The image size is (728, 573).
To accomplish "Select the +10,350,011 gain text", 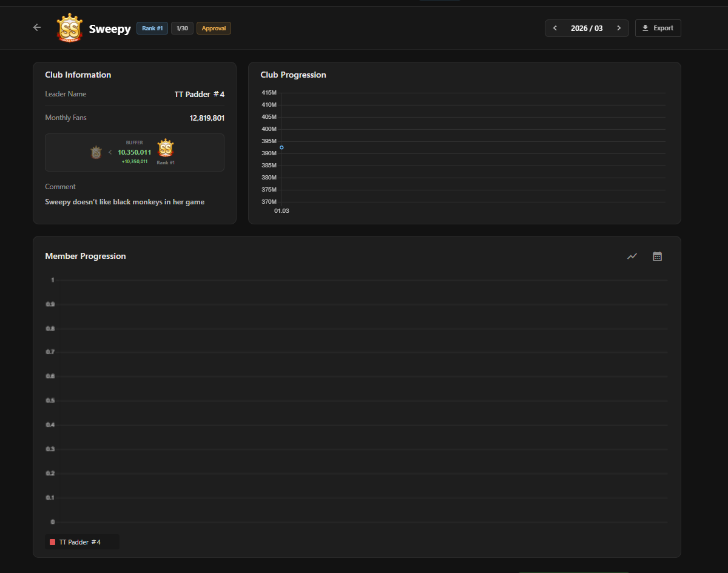I will 135,161.
